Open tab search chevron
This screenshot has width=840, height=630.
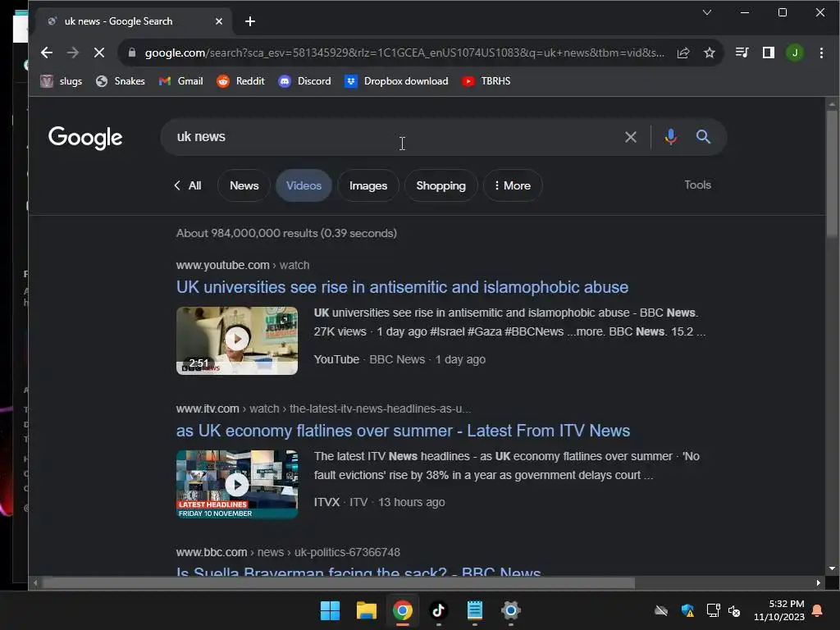pyautogui.click(x=707, y=12)
